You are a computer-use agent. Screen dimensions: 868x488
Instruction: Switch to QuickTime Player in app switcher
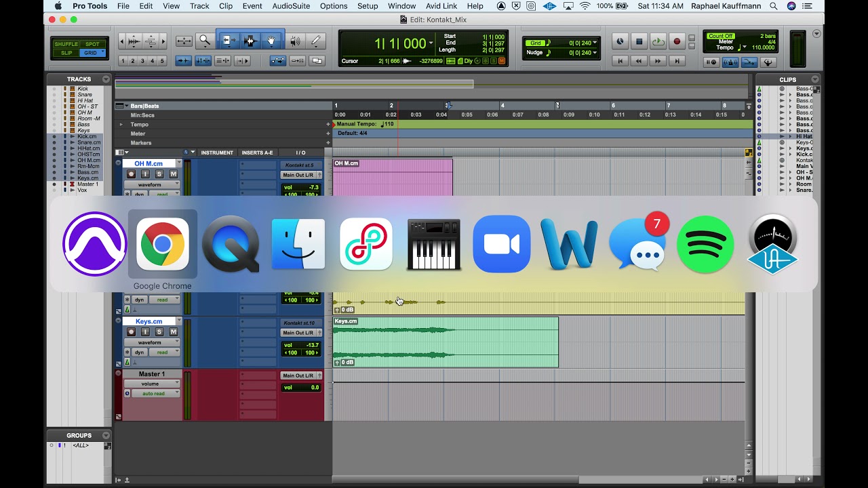pos(231,244)
